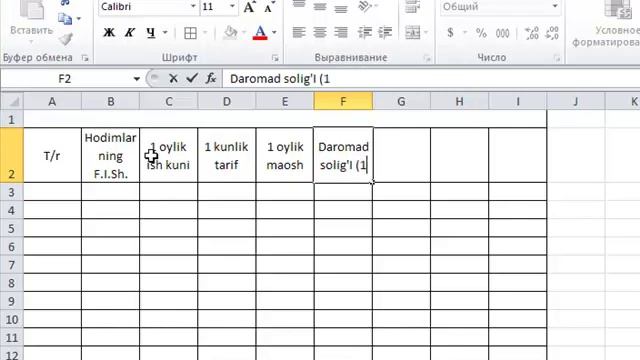Apply the borders icon
The height and width of the screenshot is (360, 640).
[190, 33]
